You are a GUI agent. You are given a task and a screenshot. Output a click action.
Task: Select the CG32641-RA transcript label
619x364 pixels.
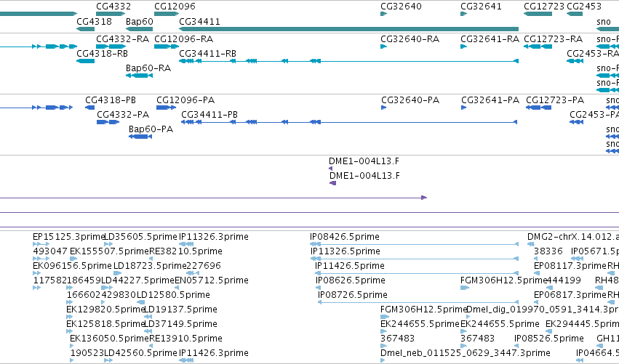click(x=490, y=39)
